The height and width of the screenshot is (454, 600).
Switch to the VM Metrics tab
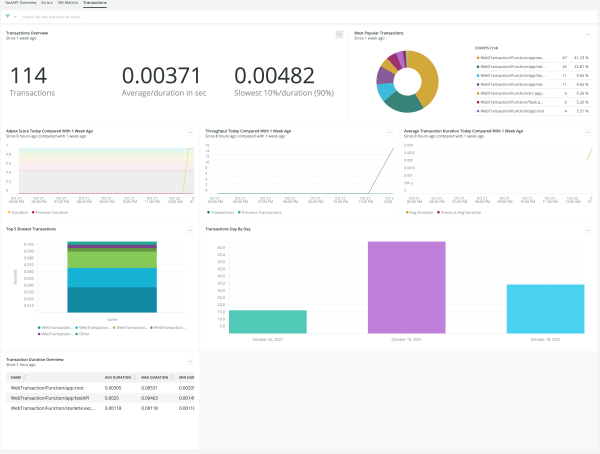tap(67, 4)
